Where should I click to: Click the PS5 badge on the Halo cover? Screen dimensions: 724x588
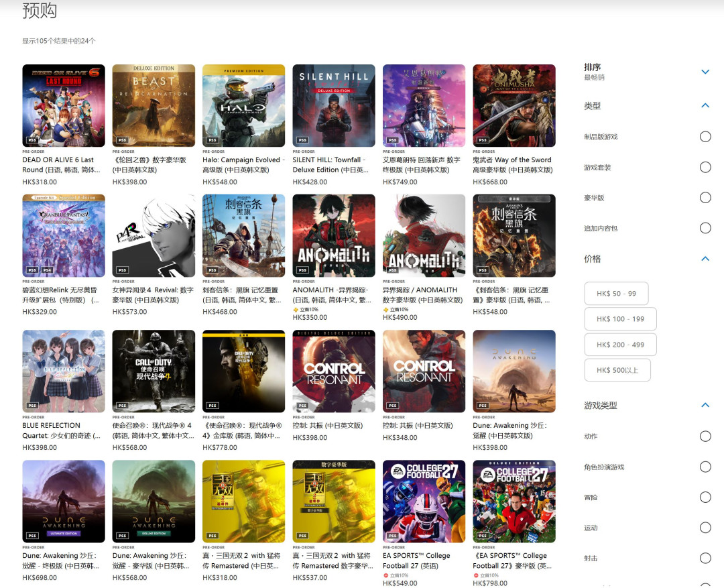click(x=213, y=140)
